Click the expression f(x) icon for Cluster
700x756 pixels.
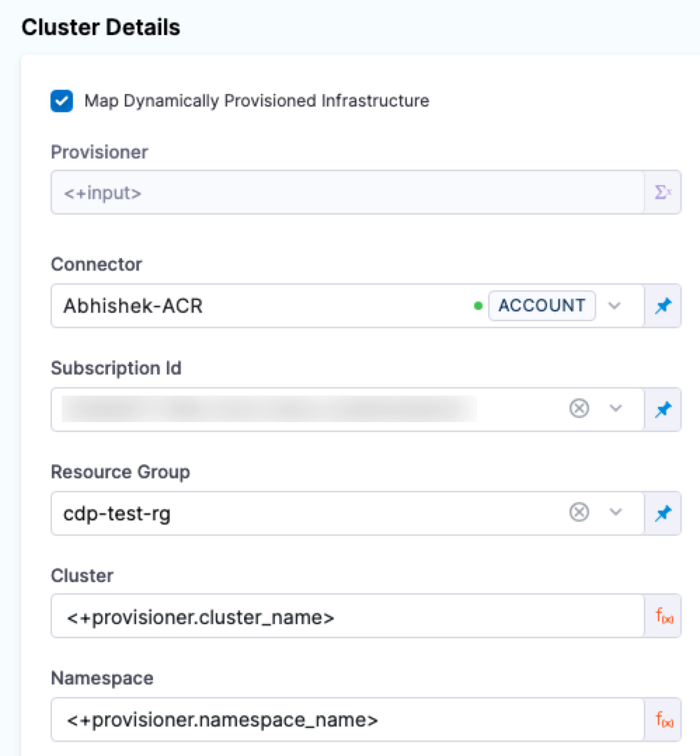664,616
